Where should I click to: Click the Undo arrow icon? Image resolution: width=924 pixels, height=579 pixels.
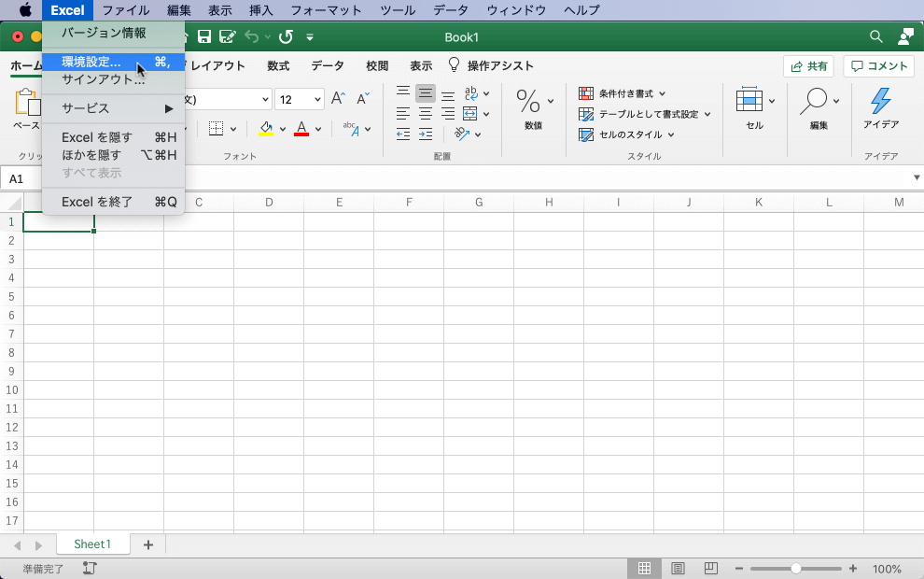pos(252,37)
